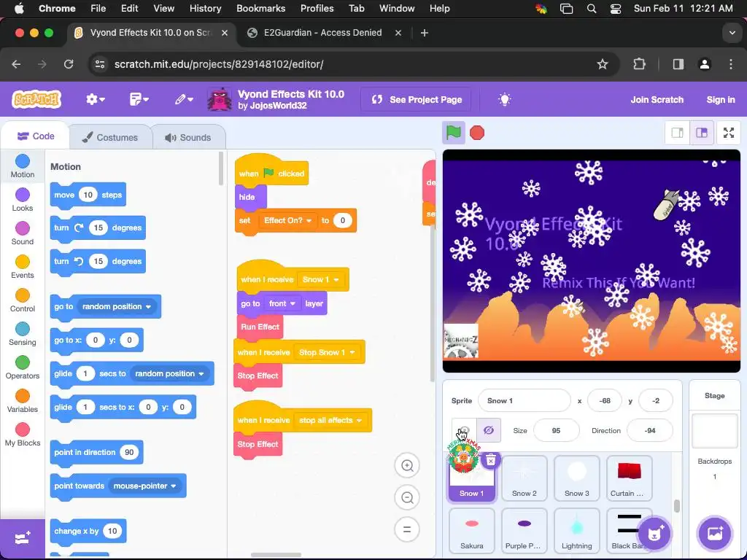
Task: Switch to small stage layout
Action: (677, 133)
